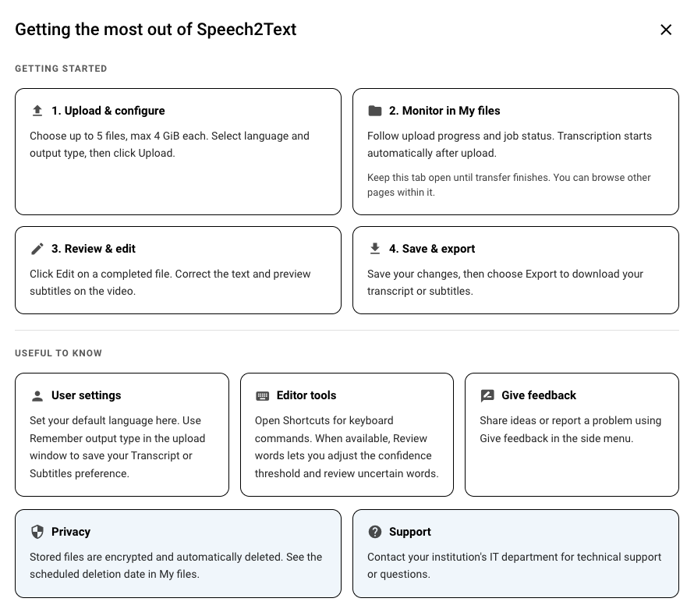Select the '2. Monitor in My files' heading
This screenshot has width=694, height=616.
444,111
